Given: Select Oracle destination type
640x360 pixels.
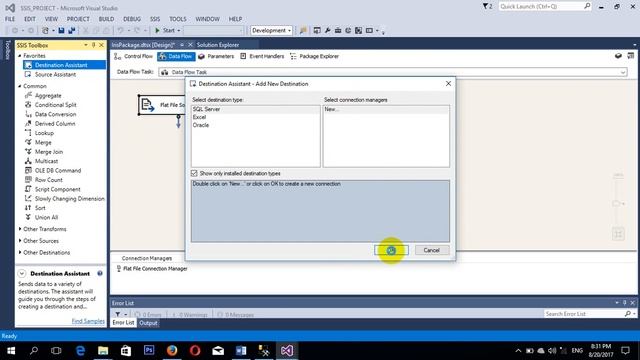Looking at the screenshot, I should [201, 125].
